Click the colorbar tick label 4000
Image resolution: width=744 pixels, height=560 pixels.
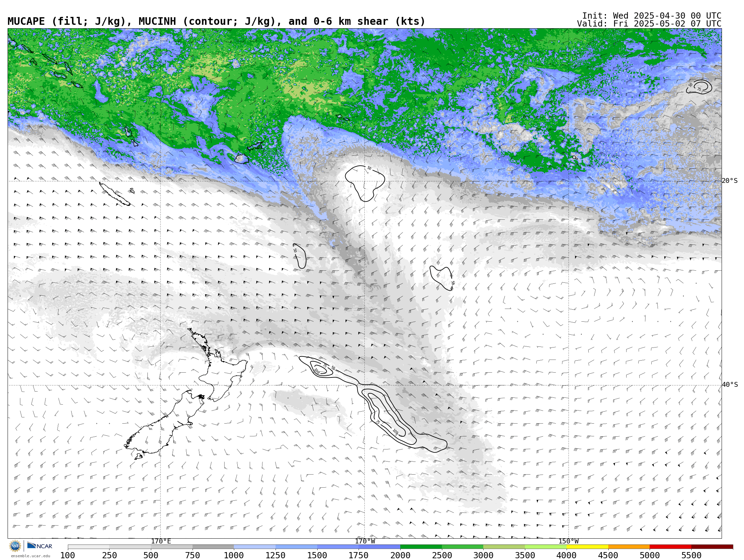567,555
